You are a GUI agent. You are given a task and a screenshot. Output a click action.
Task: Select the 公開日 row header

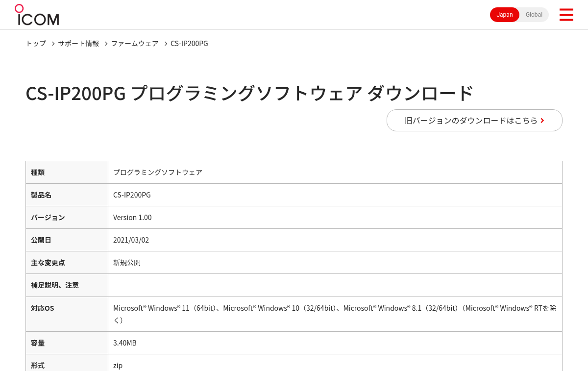click(67, 240)
